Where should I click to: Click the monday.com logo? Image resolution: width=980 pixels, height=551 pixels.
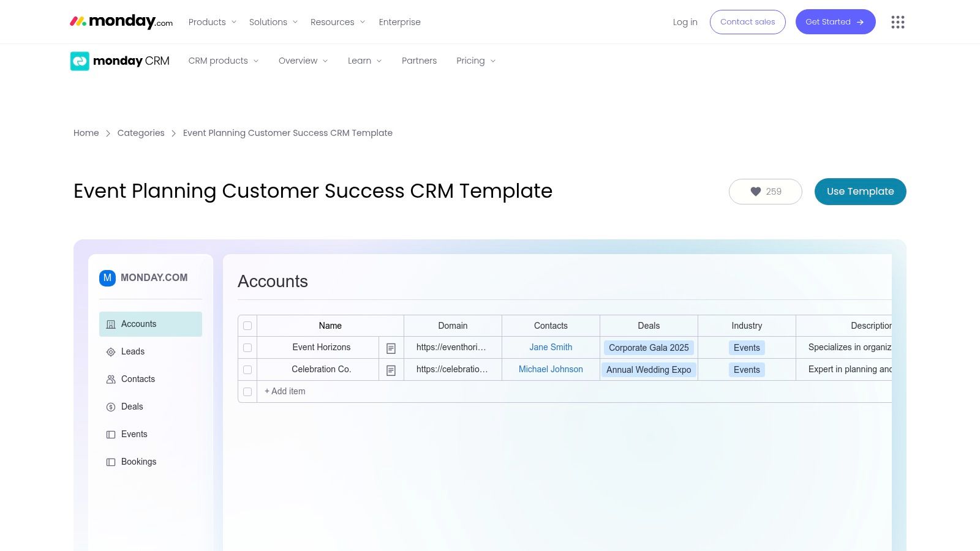coord(121,21)
